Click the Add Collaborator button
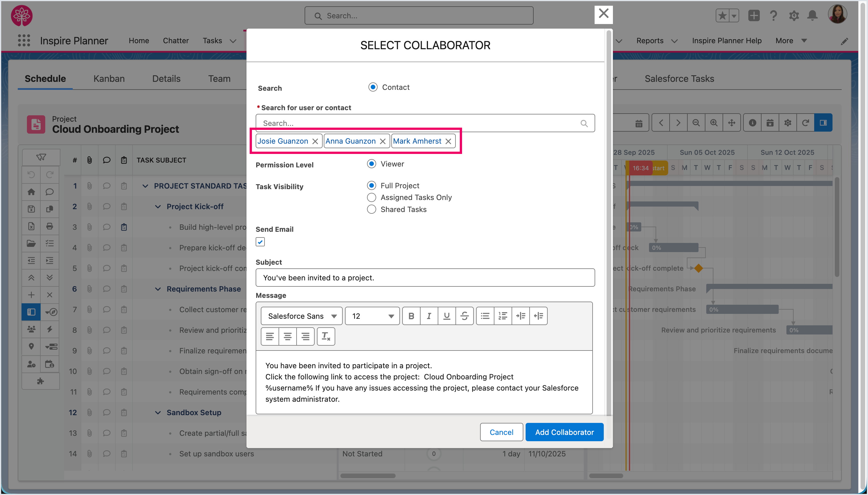Screen dimensions: 868x495 tap(564, 432)
